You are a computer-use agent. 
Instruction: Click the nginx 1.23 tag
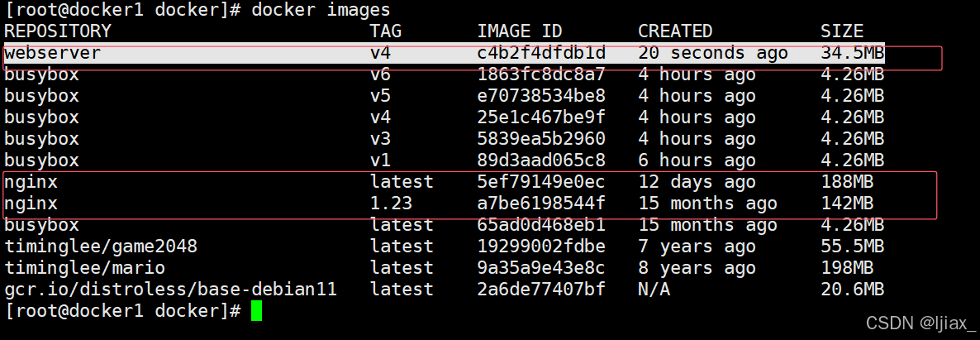391,203
